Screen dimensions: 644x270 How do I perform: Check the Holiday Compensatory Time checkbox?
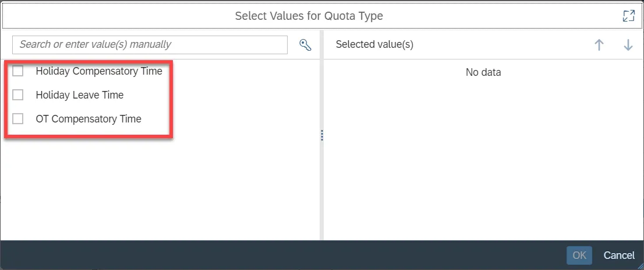click(18, 71)
